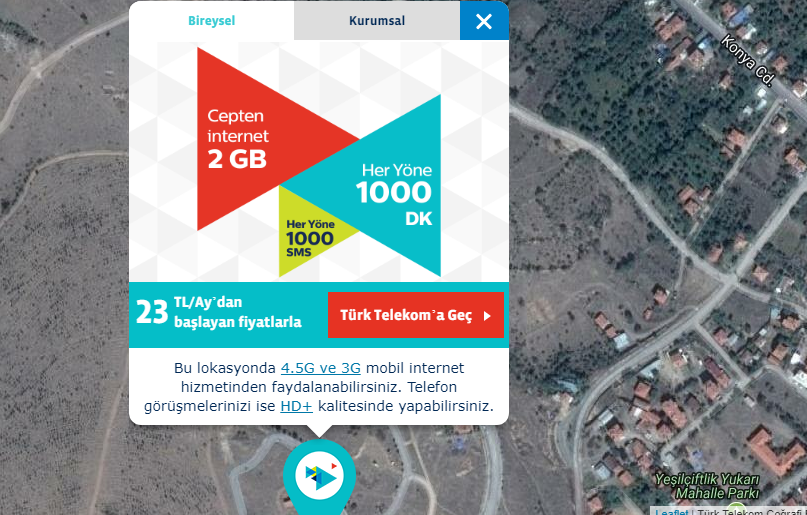Click the popup's pointer tip above the marker
The image size is (807, 515).
coord(319,431)
